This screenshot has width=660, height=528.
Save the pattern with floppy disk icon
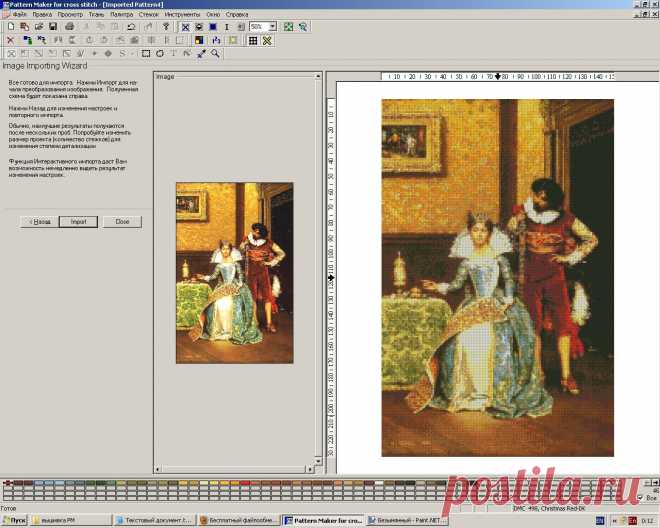[x=53, y=27]
